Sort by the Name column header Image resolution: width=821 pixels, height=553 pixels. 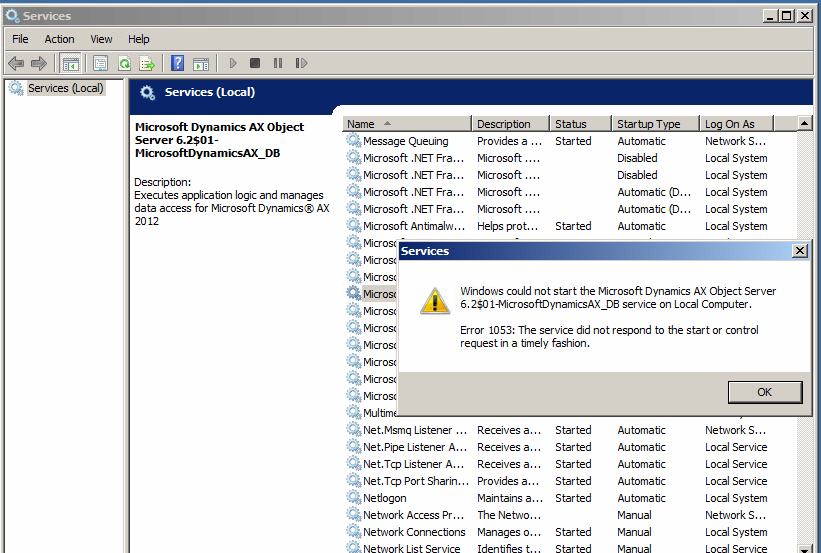(406, 124)
